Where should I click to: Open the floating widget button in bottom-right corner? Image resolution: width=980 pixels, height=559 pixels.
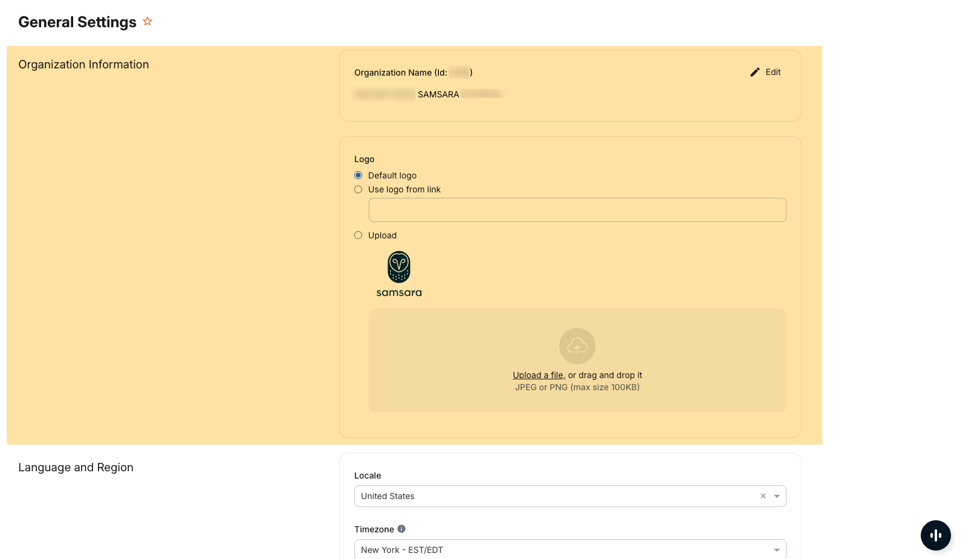pos(935,535)
